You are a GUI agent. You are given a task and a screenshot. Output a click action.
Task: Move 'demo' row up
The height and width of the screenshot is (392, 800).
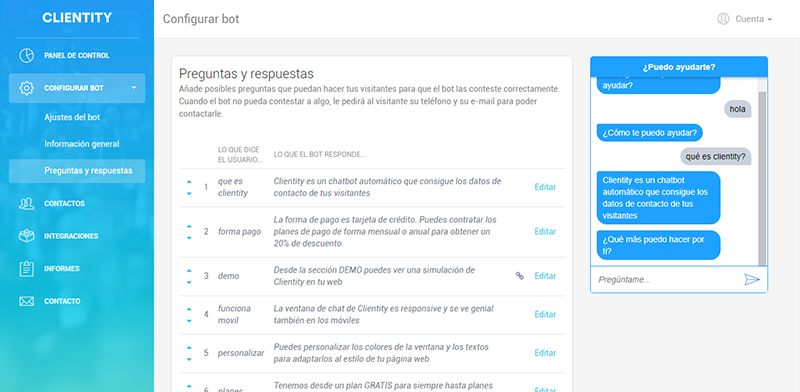[x=189, y=271]
